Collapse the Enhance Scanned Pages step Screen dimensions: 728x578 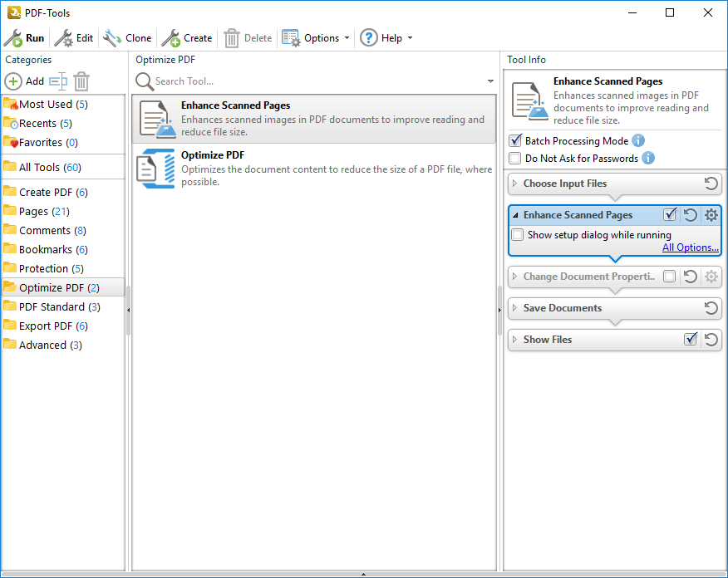(x=515, y=215)
